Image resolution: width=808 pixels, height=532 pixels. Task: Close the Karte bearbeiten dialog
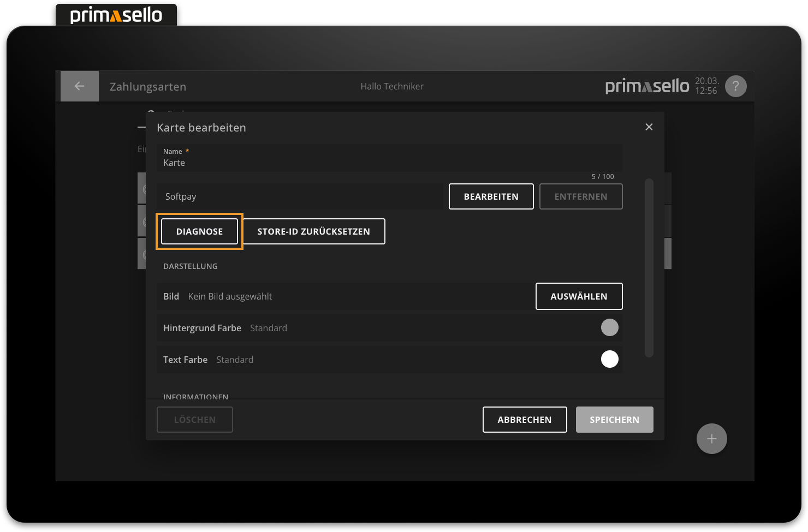649,127
